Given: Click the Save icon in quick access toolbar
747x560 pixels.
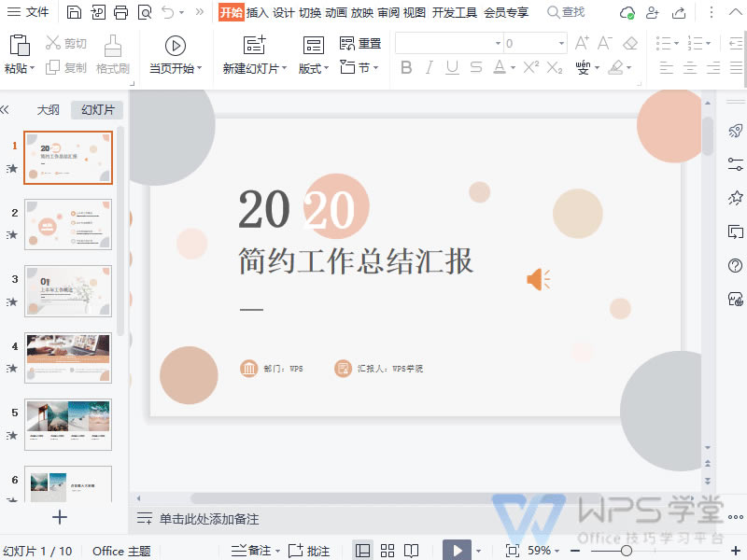Looking at the screenshot, I should [72, 11].
